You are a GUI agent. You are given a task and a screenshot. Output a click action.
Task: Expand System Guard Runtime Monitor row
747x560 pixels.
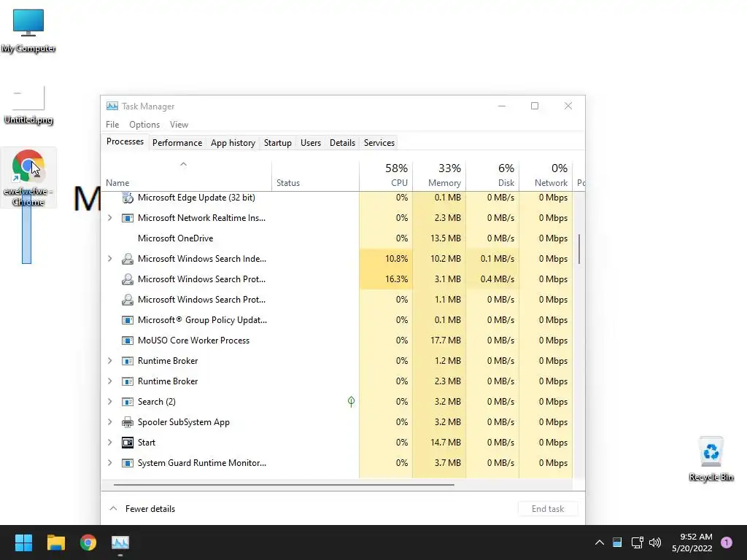(x=110, y=463)
